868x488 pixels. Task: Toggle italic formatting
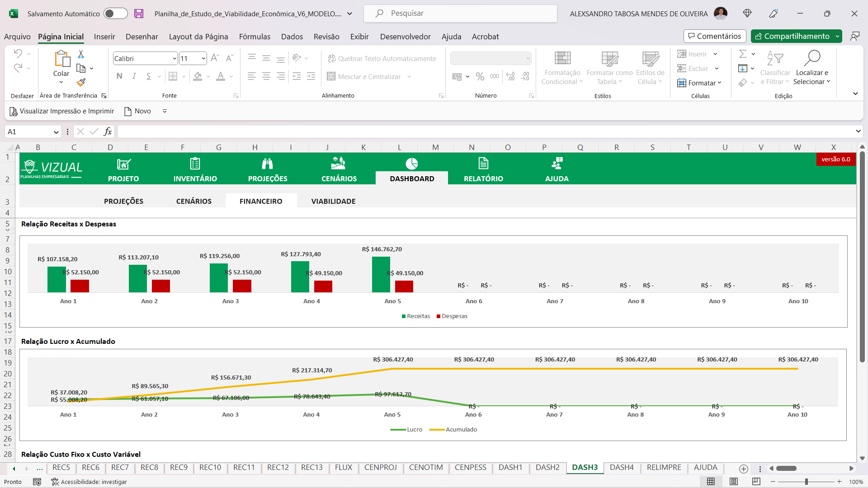(x=134, y=76)
